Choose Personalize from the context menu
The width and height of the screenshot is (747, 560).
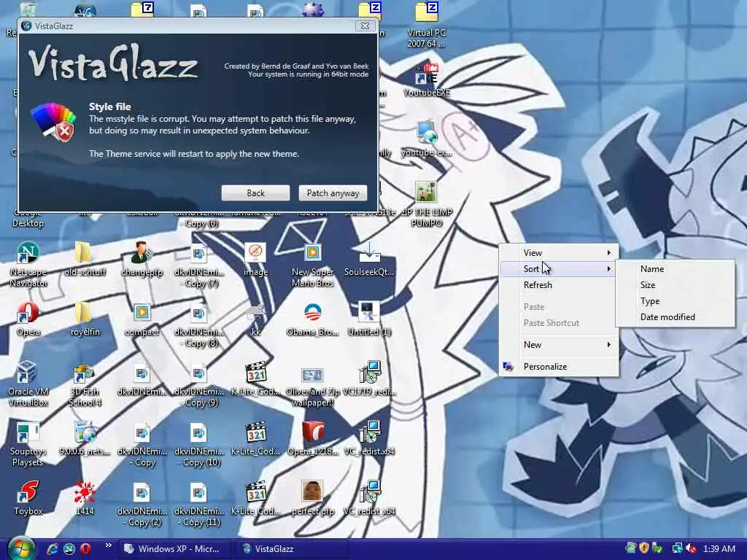coord(558,367)
